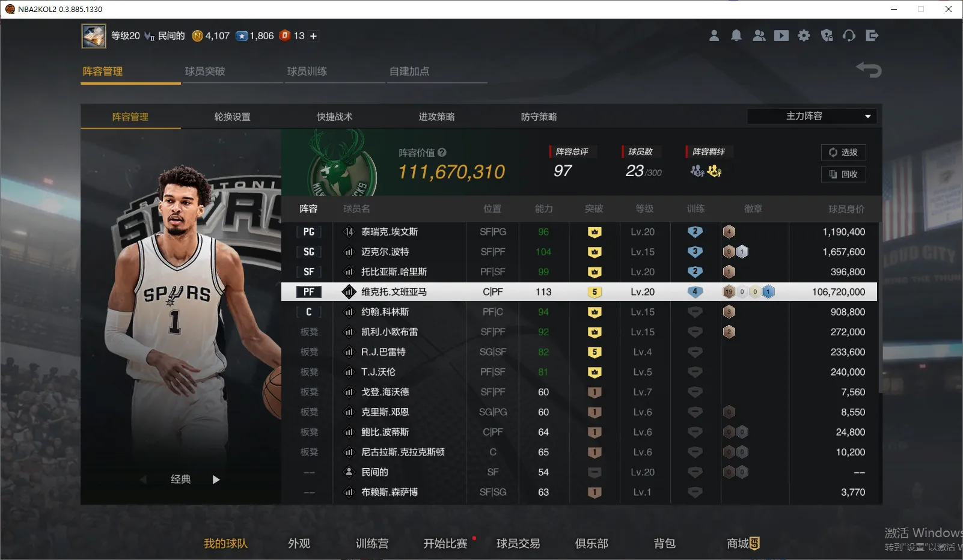The image size is (963, 560).
Task: Open 训练营 in bottom menu
Action: click(372, 544)
